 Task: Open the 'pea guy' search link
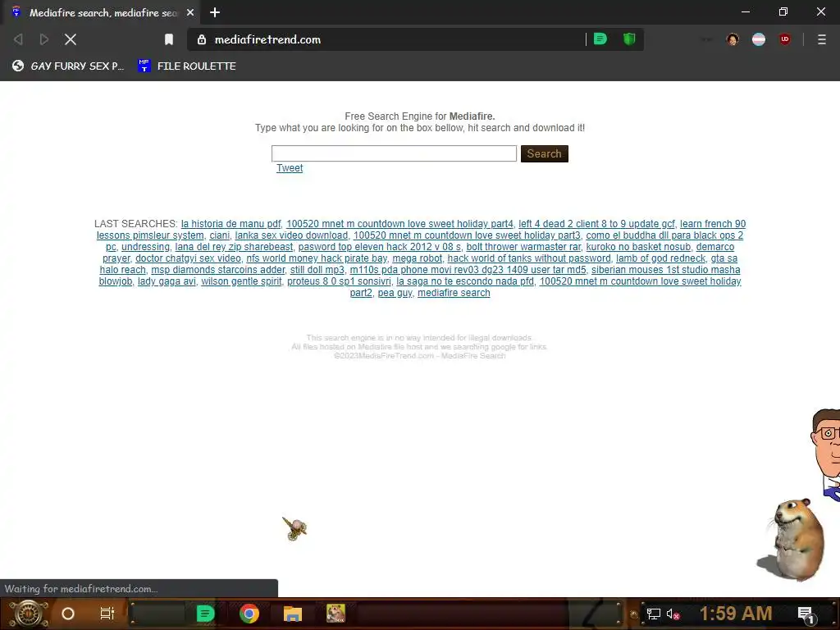pyautogui.click(x=395, y=293)
